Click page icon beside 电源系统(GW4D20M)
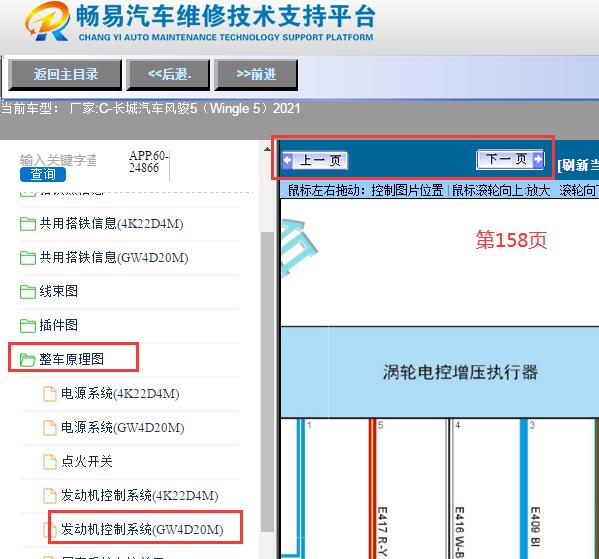Viewport: 599px width, 559px height. 50,428
